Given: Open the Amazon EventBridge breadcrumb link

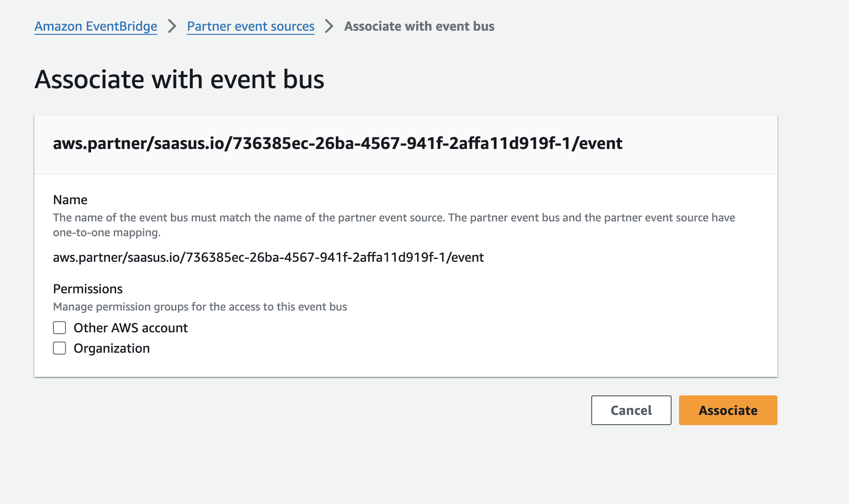Looking at the screenshot, I should 96,26.
